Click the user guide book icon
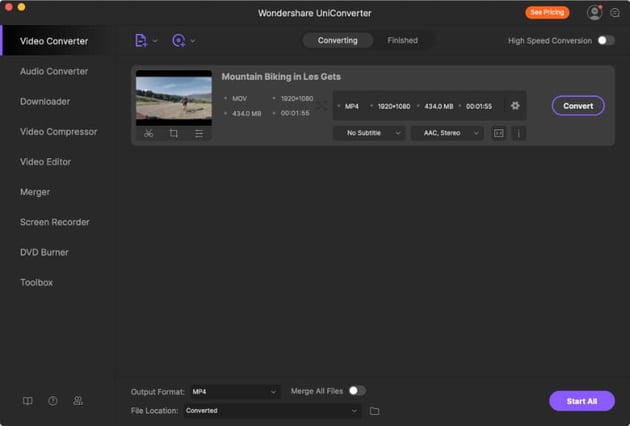 (x=28, y=401)
